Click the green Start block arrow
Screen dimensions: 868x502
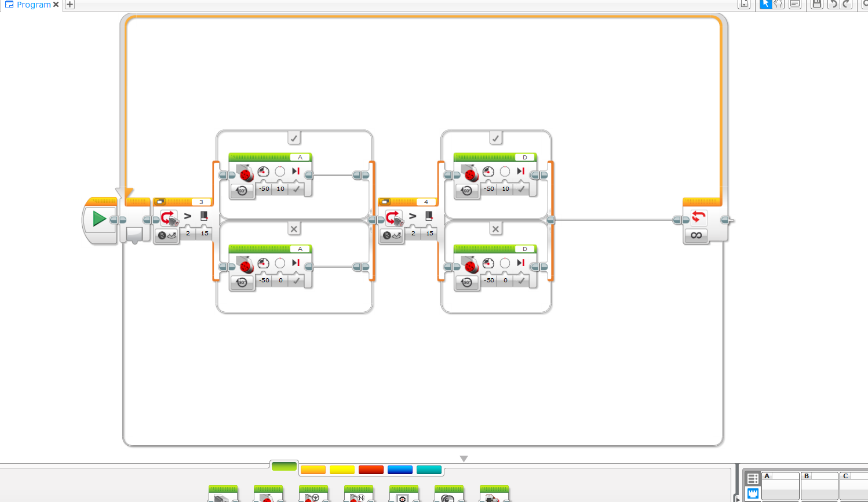pyautogui.click(x=99, y=219)
